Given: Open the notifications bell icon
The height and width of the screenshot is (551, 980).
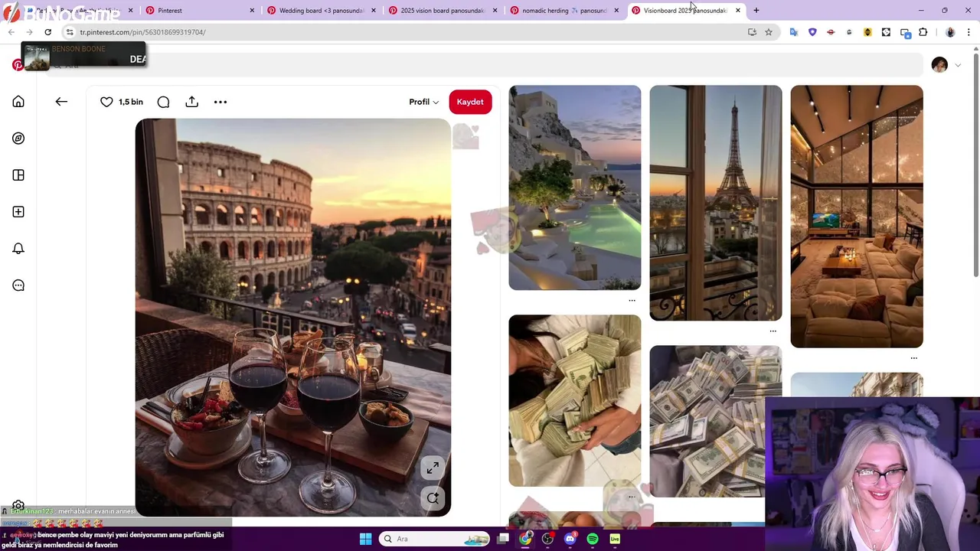Looking at the screenshot, I should pyautogui.click(x=18, y=249).
